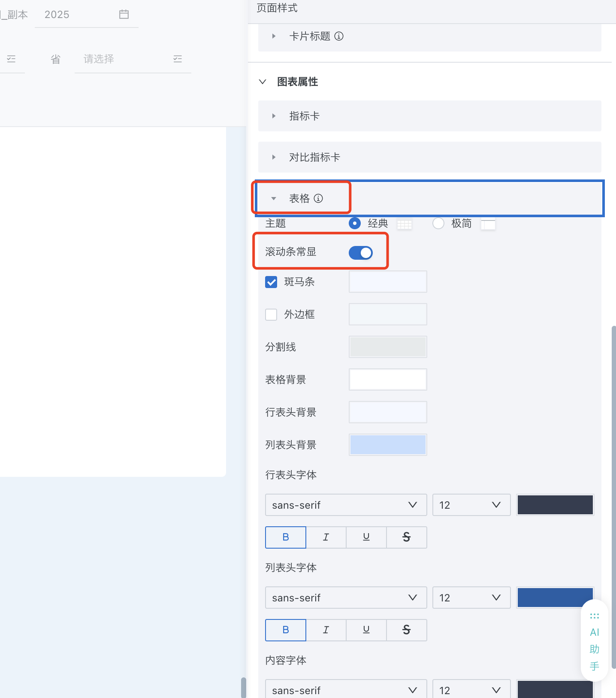This screenshot has height=698, width=616.
Task: Pick the 列表头背景 color swatch
Action: coord(388,445)
